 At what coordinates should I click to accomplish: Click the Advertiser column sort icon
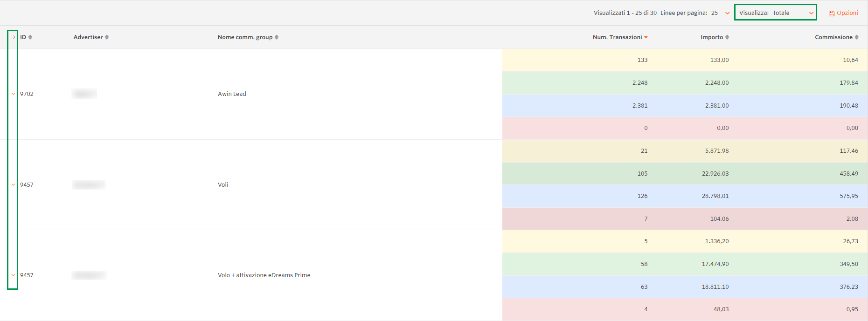[107, 37]
